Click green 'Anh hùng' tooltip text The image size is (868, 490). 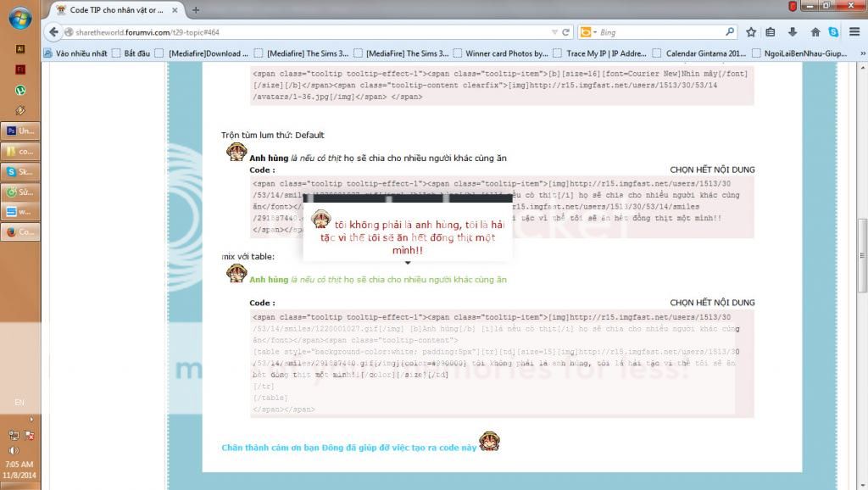coord(269,280)
